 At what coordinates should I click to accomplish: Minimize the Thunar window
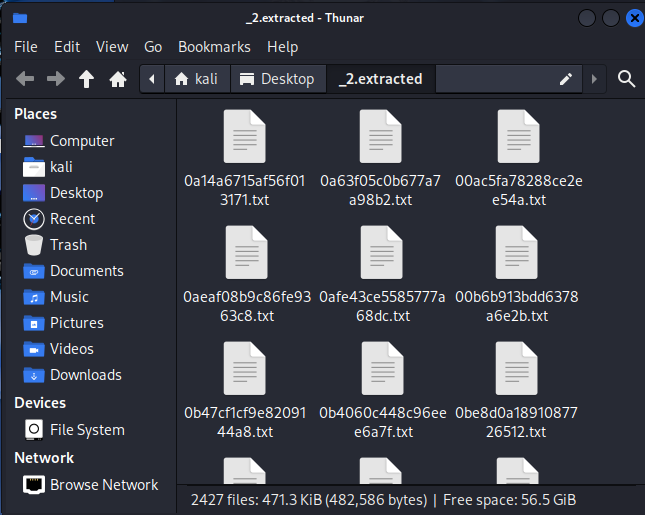pyautogui.click(x=587, y=18)
